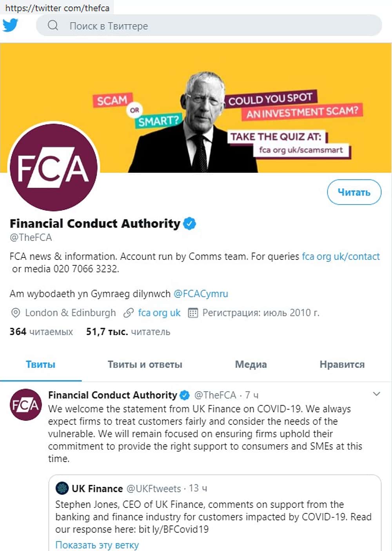Open the fca org uk/contact link
Image resolution: width=392 pixels, height=551 pixels.
[x=340, y=256]
